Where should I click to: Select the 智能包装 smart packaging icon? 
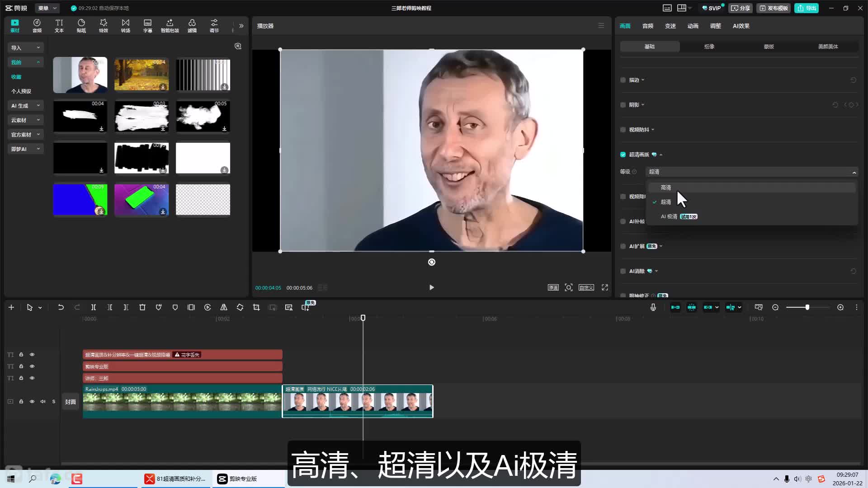(170, 25)
